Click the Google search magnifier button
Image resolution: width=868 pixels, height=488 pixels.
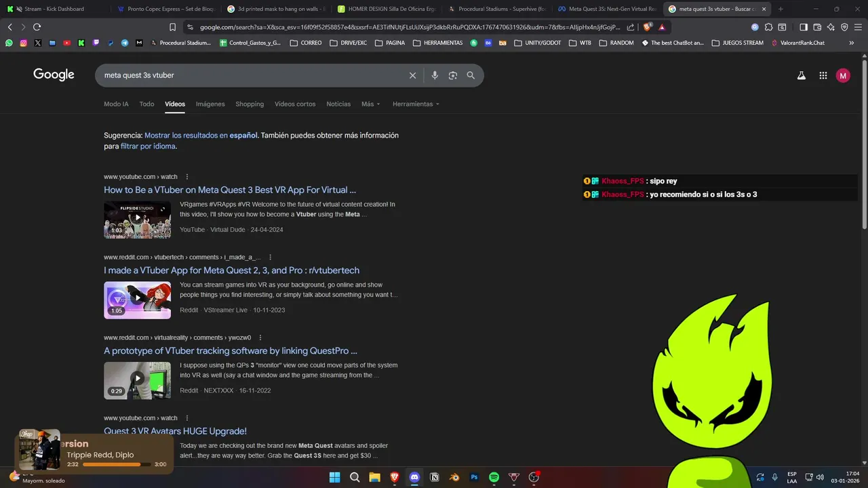(x=471, y=75)
